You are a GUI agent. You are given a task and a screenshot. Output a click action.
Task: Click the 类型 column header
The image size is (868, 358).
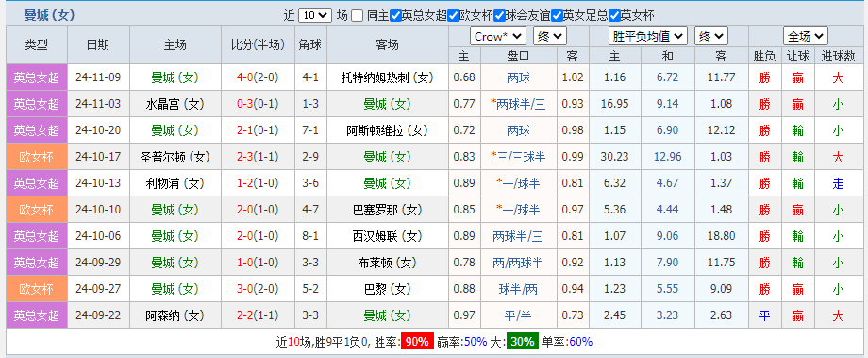37,45
